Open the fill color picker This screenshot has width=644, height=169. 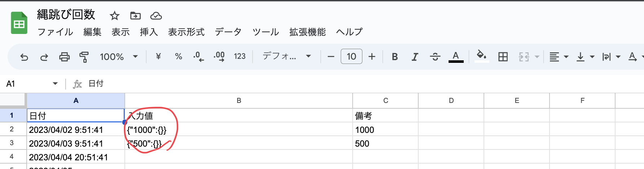pyautogui.click(x=481, y=56)
